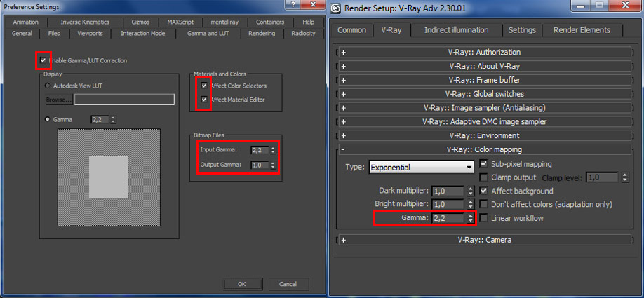Toggle Affect Material Editor checkbox

204,100
